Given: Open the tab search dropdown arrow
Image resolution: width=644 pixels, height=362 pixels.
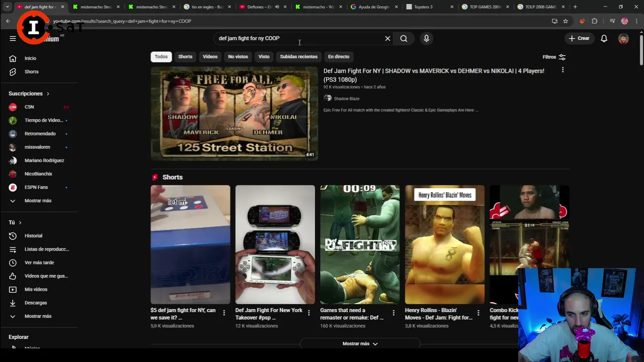Looking at the screenshot, I should (7, 7).
